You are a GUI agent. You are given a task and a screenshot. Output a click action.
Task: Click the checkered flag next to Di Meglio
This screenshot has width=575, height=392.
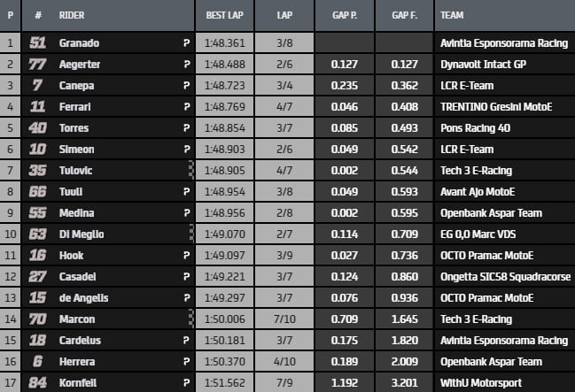(190, 234)
